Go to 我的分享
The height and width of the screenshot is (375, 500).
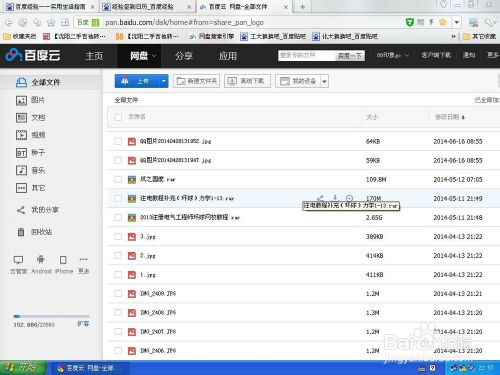coord(38,210)
